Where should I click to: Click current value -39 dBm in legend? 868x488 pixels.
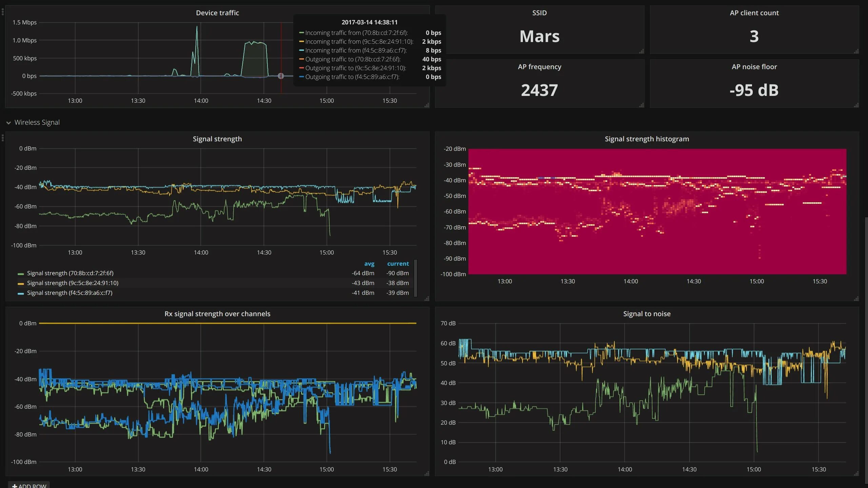(397, 293)
